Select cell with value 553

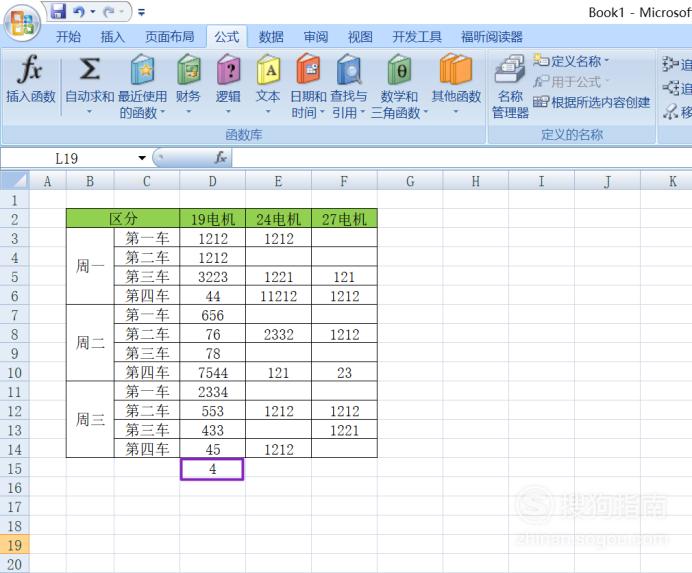pos(213,411)
